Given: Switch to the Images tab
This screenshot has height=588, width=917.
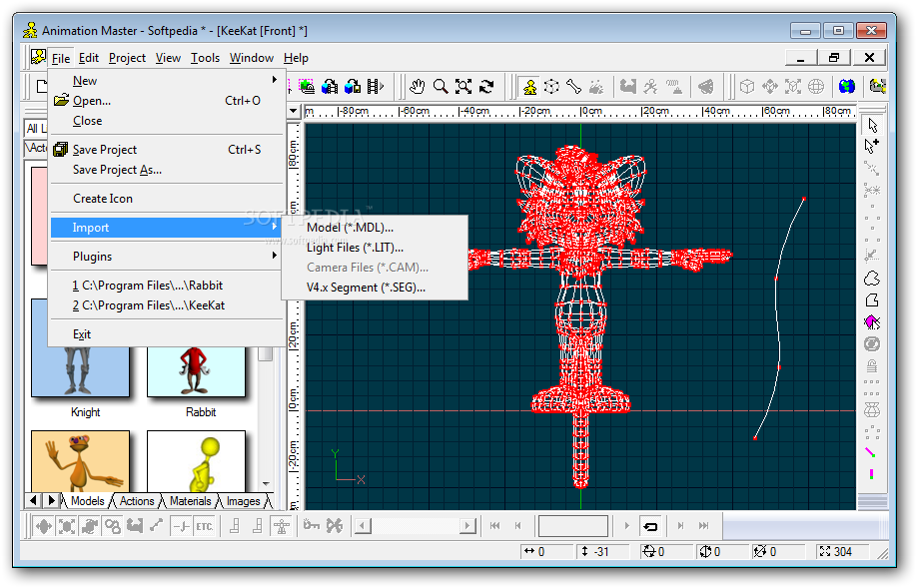Looking at the screenshot, I should click(244, 501).
